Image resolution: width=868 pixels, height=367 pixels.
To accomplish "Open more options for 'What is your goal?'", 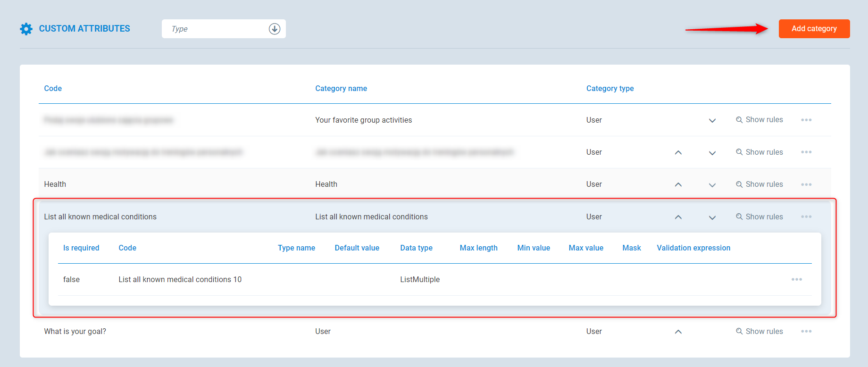I will (806, 331).
